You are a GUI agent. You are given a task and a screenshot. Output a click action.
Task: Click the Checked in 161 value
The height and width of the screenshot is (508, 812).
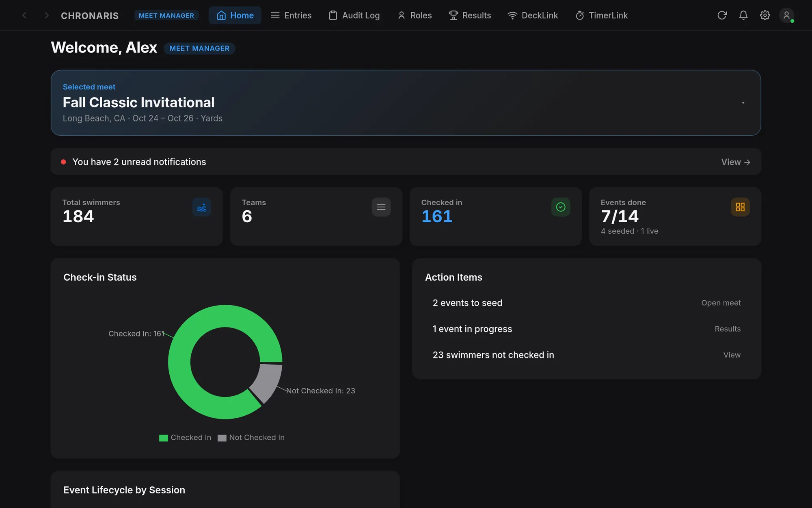[437, 217]
